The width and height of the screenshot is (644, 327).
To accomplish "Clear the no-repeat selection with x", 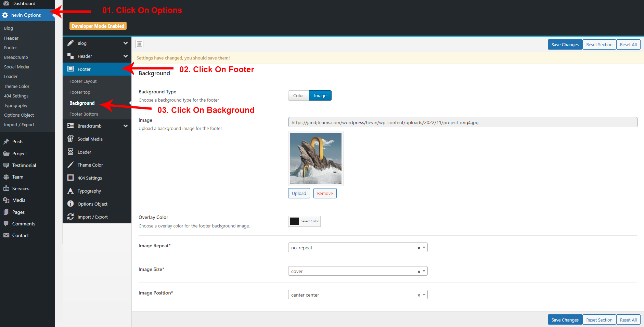I will (418, 248).
